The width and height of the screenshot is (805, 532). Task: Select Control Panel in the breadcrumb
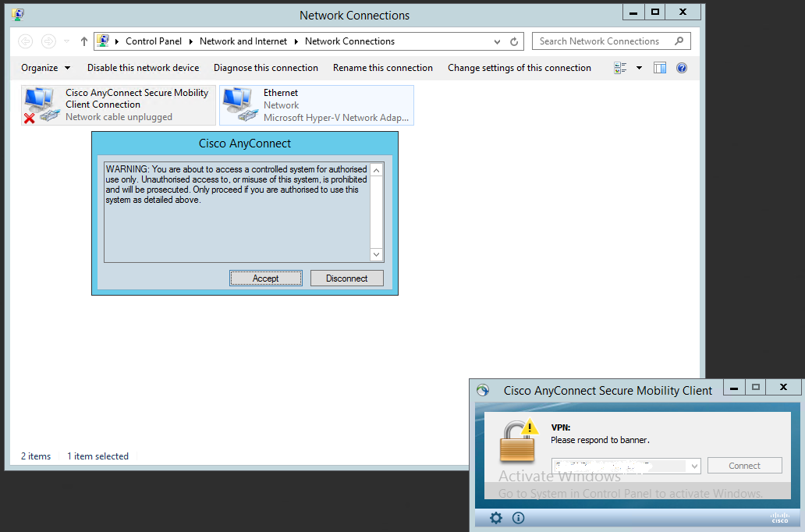(154, 41)
